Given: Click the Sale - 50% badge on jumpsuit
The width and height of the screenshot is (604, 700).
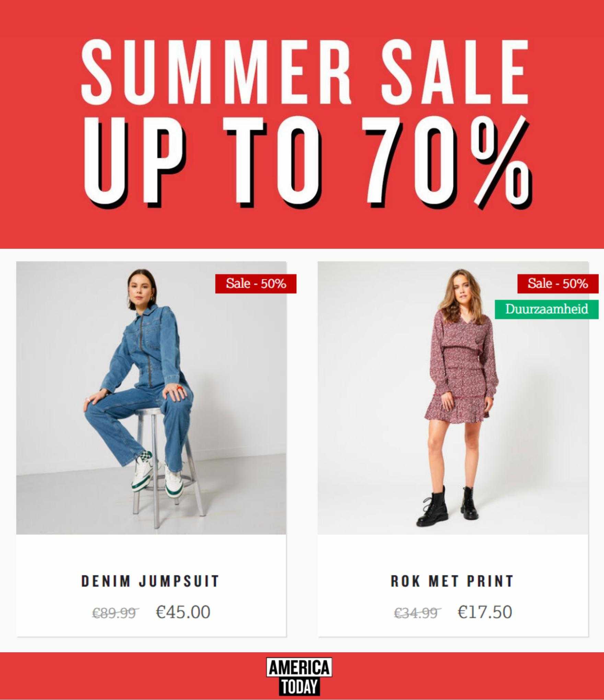Looking at the screenshot, I should (256, 283).
